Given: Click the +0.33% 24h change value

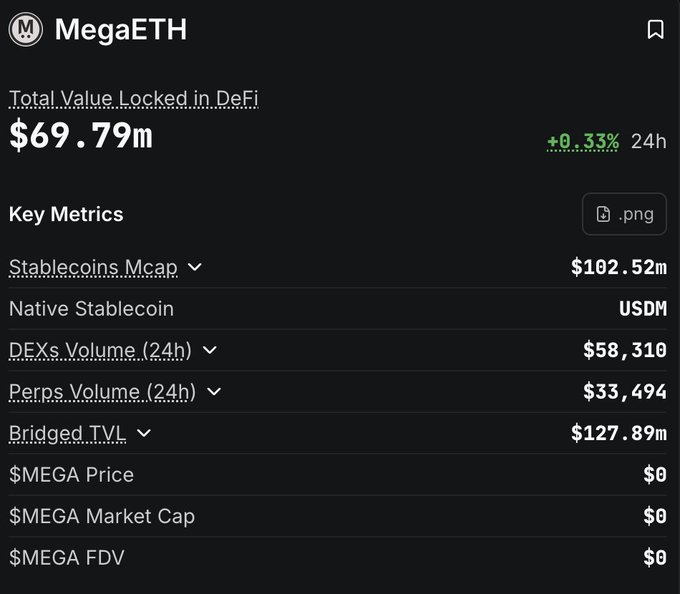Looking at the screenshot, I should click(583, 141).
